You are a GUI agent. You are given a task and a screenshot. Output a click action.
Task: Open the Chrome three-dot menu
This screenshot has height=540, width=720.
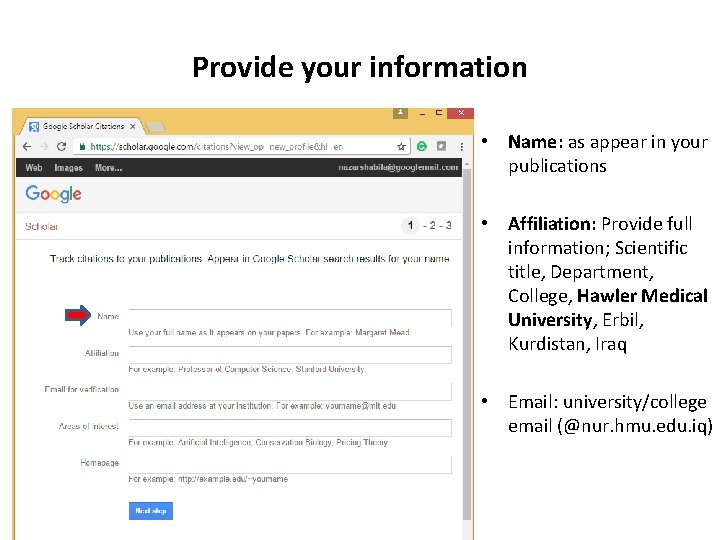pyautogui.click(x=461, y=146)
